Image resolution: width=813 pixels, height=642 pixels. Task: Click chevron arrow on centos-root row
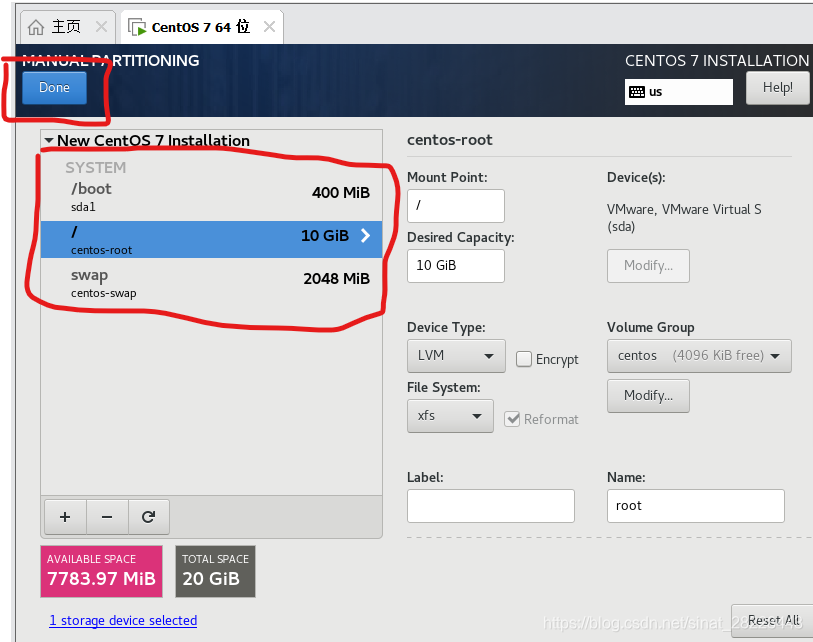point(366,235)
